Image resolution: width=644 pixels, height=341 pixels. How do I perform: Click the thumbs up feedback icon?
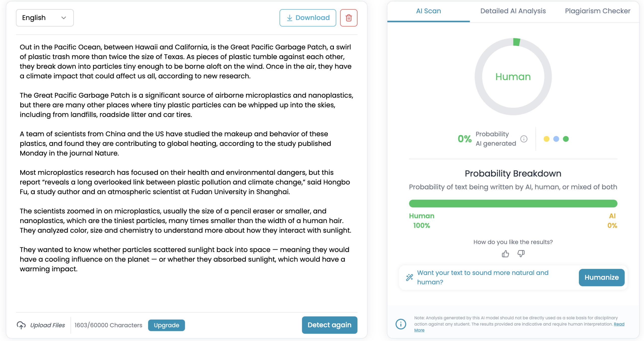[x=505, y=254]
